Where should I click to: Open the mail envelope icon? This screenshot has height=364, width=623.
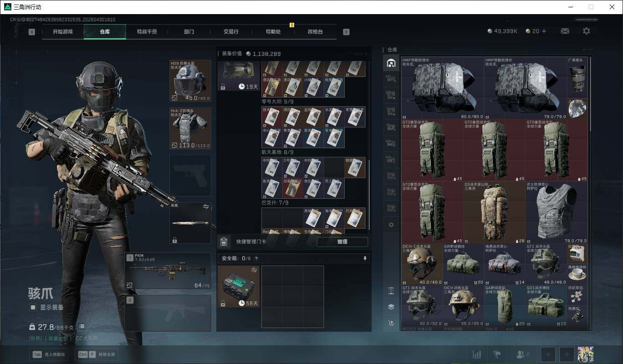click(565, 31)
